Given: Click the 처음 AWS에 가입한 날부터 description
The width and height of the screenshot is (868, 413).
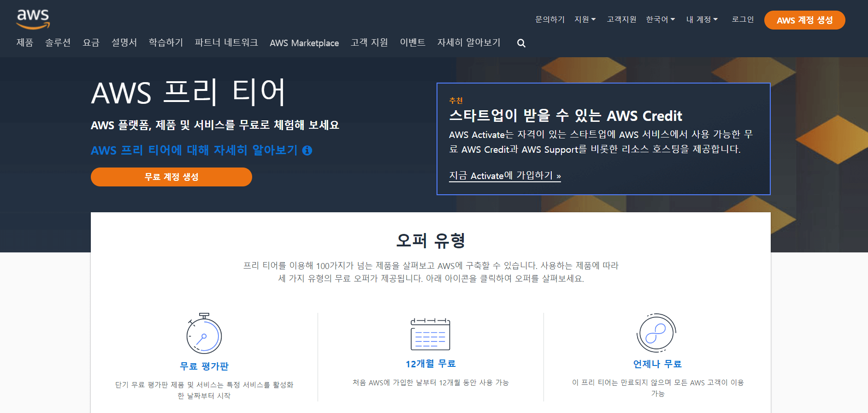Looking at the screenshot, I should (x=431, y=383).
